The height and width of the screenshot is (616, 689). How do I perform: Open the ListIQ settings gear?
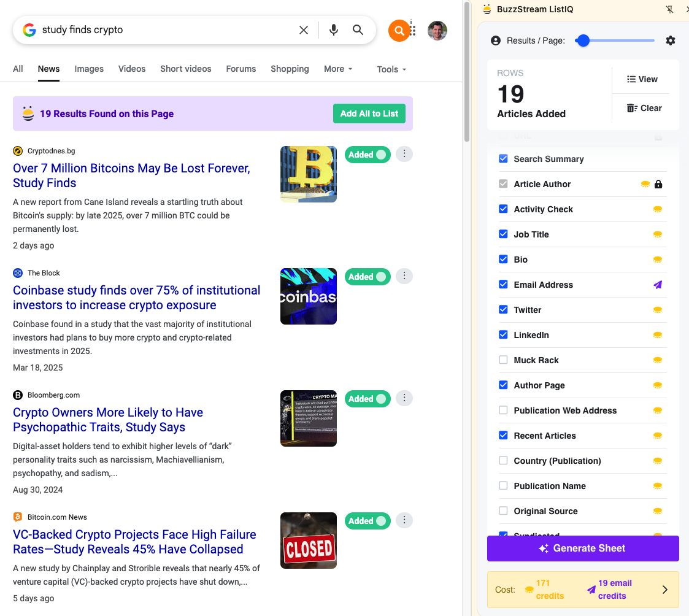(x=671, y=40)
